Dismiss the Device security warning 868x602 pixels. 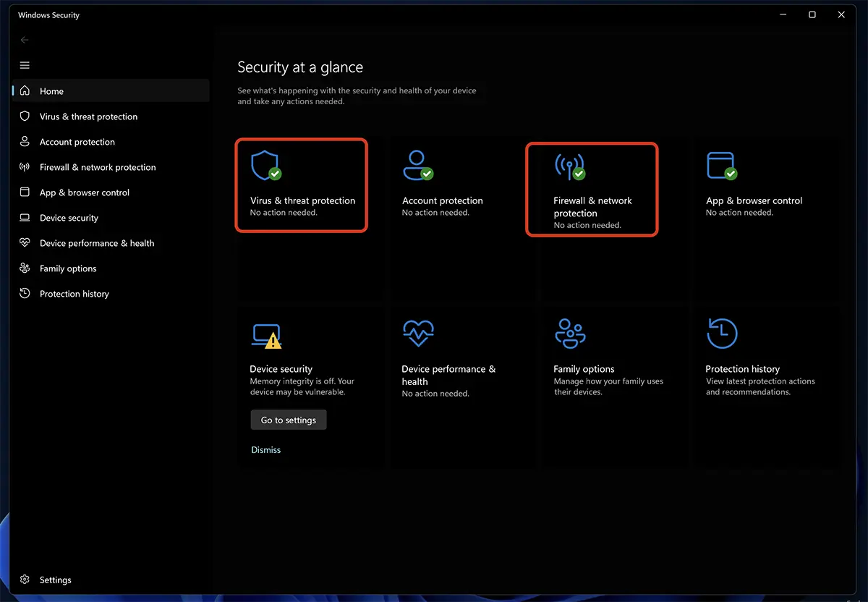coord(265,450)
